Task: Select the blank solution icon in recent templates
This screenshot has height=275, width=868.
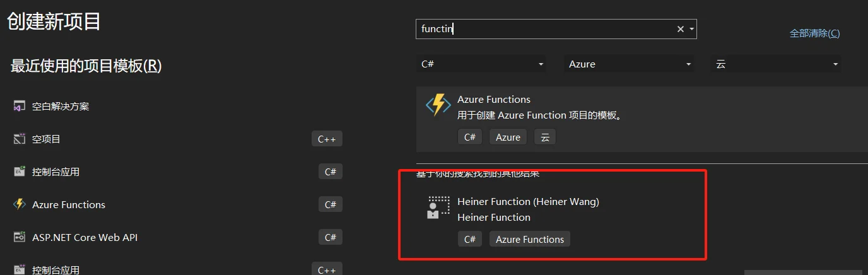Action: coord(20,106)
